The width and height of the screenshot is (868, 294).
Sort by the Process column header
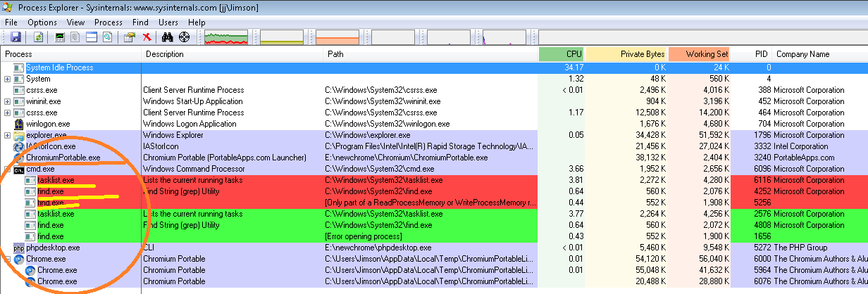(71, 54)
